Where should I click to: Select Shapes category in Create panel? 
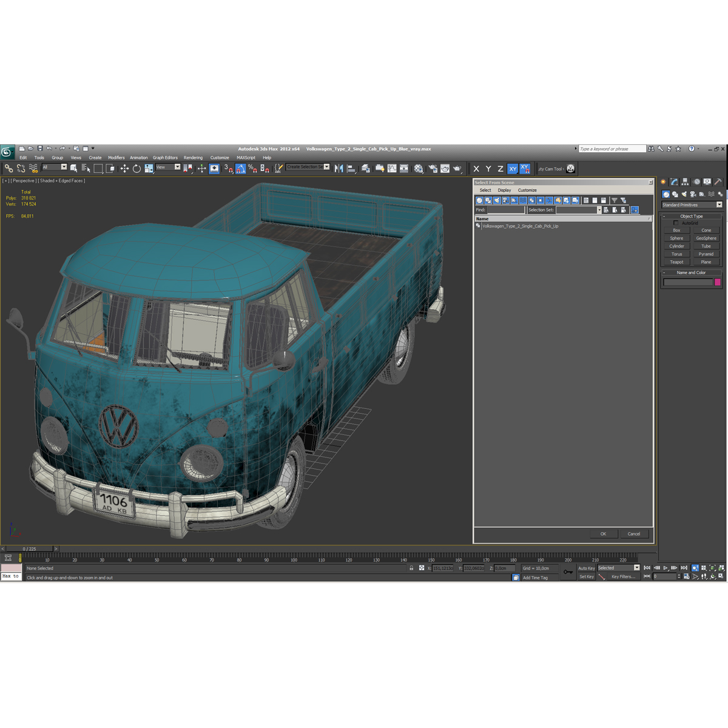675,194
